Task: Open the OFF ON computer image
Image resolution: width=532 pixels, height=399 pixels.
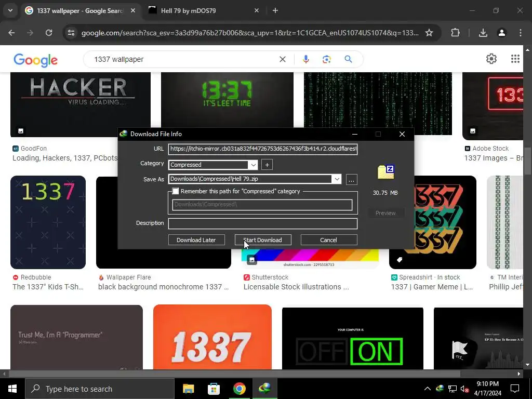Action: point(353,338)
